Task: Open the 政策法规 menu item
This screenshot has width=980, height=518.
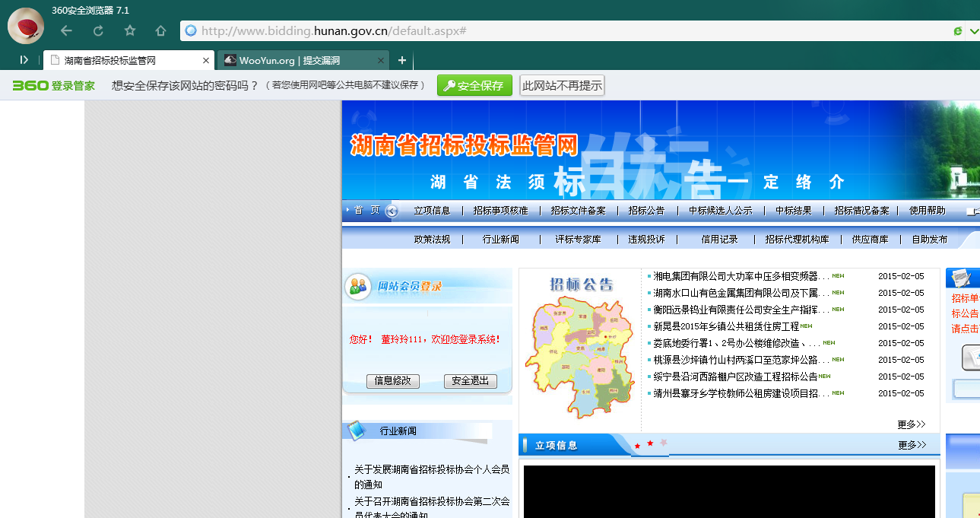Action: click(x=432, y=239)
